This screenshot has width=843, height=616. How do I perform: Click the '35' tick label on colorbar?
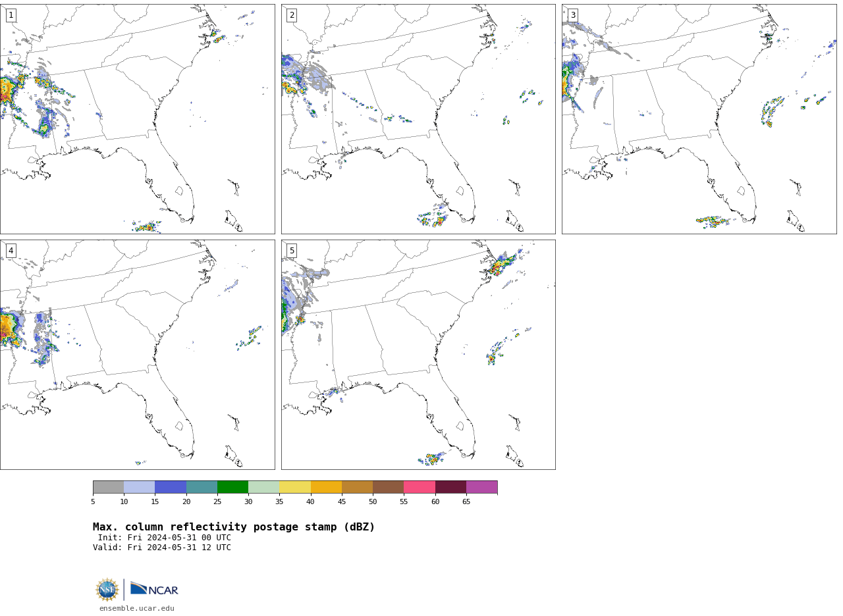[279, 502]
